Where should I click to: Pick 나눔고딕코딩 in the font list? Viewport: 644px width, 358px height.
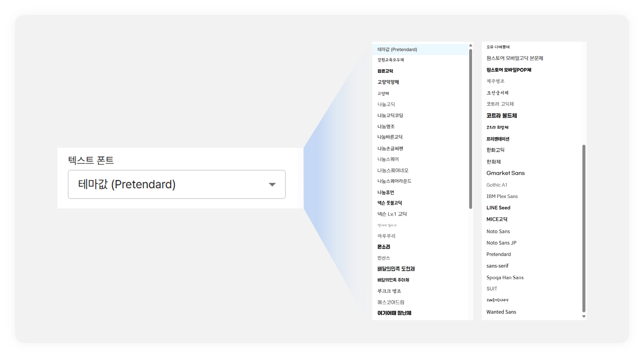coord(390,115)
